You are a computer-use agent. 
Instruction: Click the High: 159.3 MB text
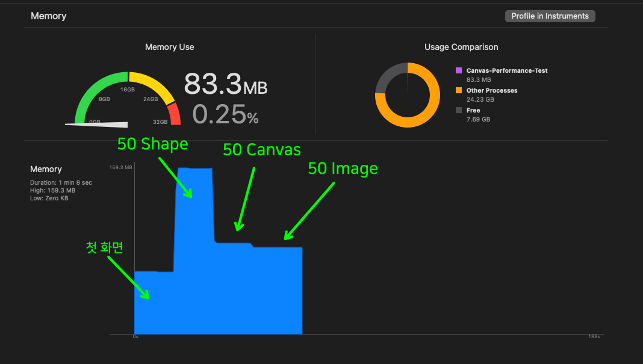(52, 190)
